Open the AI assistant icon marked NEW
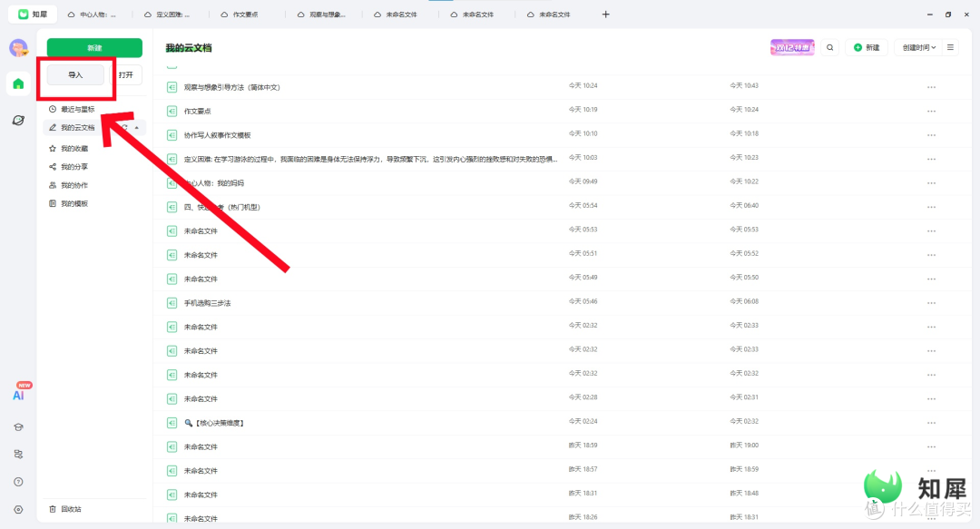The height and width of the screenshot is (529, 980). point(19,395)
